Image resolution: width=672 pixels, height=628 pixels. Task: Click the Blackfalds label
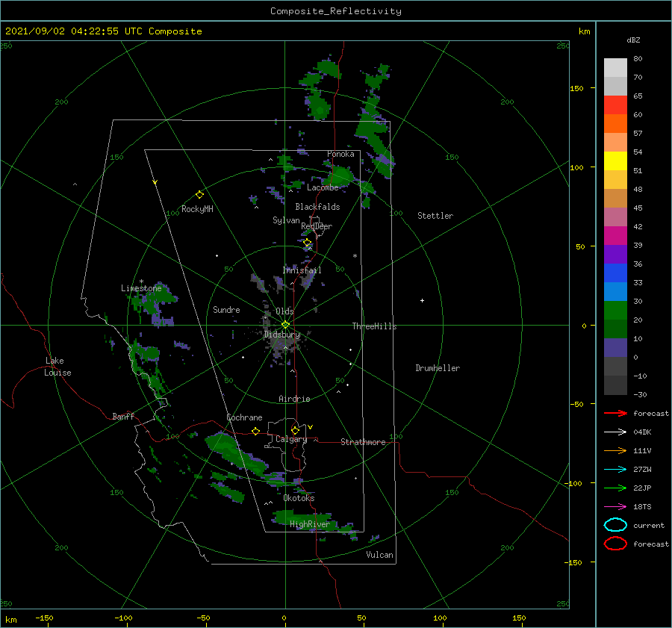pyautogui.click(x=317, y=207)
